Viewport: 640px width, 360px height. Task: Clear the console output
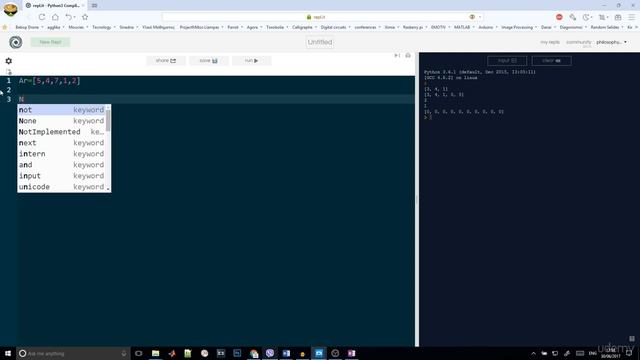click(551, 61)
